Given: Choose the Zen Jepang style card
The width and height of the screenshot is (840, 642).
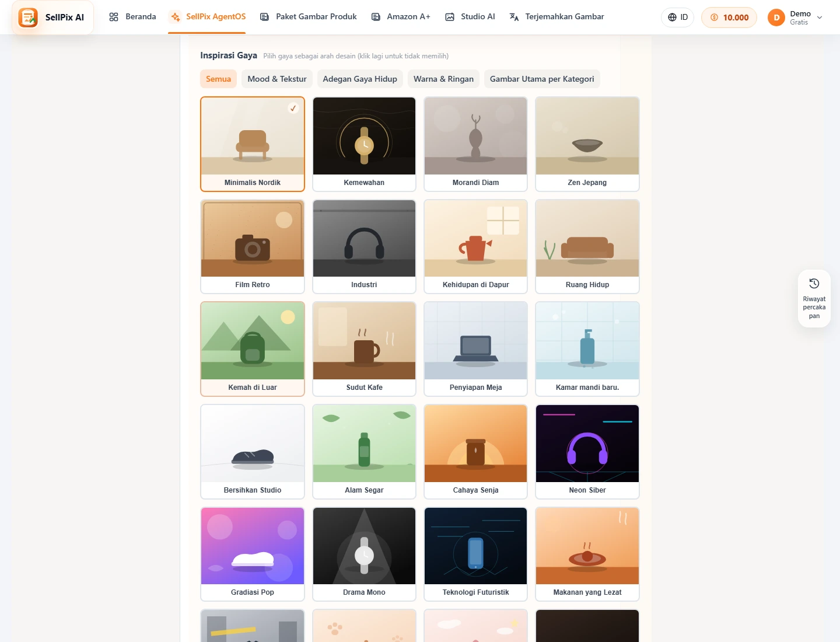Looking at the screenshot, I should pos(587,144).
